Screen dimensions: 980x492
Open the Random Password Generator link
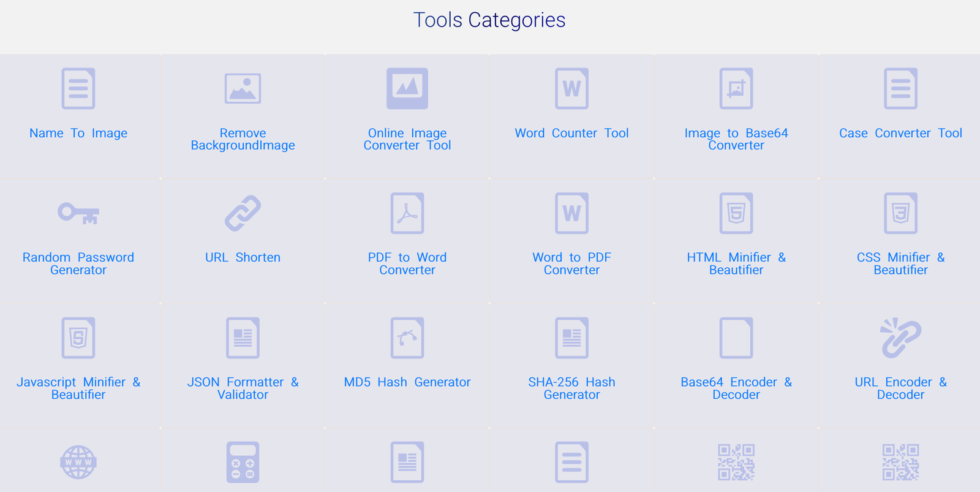click(78, 263)
